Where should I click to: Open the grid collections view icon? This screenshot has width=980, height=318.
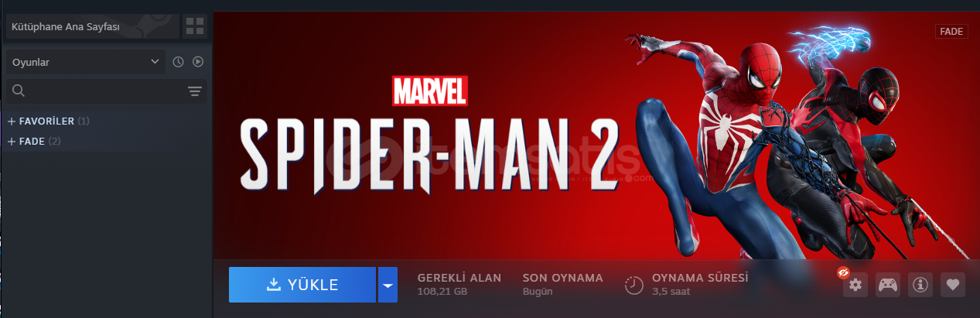195,27
